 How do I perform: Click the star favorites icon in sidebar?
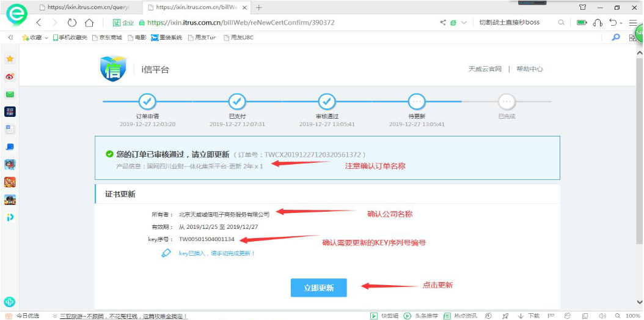coord(10,59)
